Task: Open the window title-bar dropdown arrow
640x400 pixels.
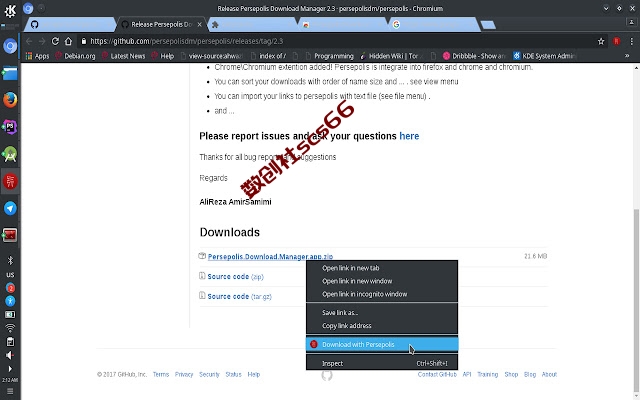Action: 606,8
